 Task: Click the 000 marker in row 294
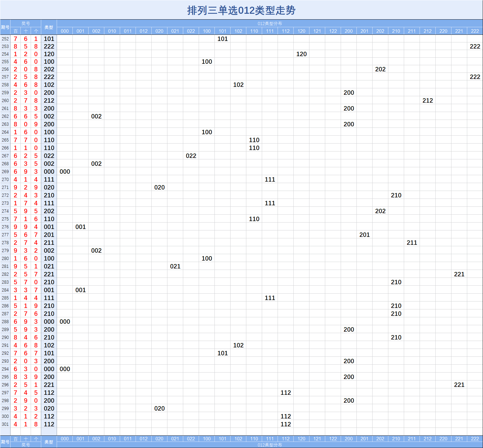(65, 369)
